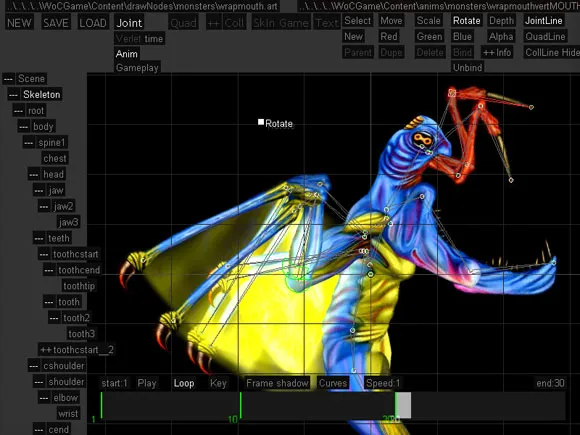Activate the Depth tool
Screen dimensions: 580x435
coord(501,21)
